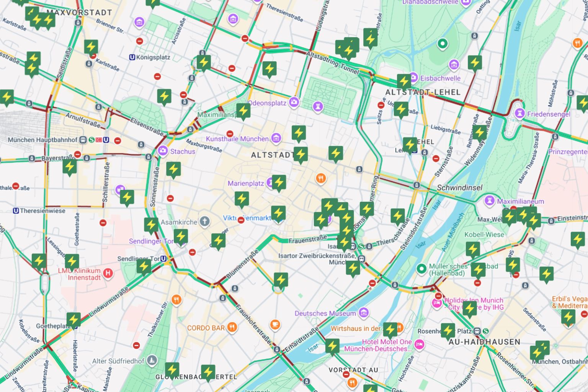Viewport: 588px width, 392px height.
Task: Select the Maximilianeum landmark icon
Action: click(489, 201)
